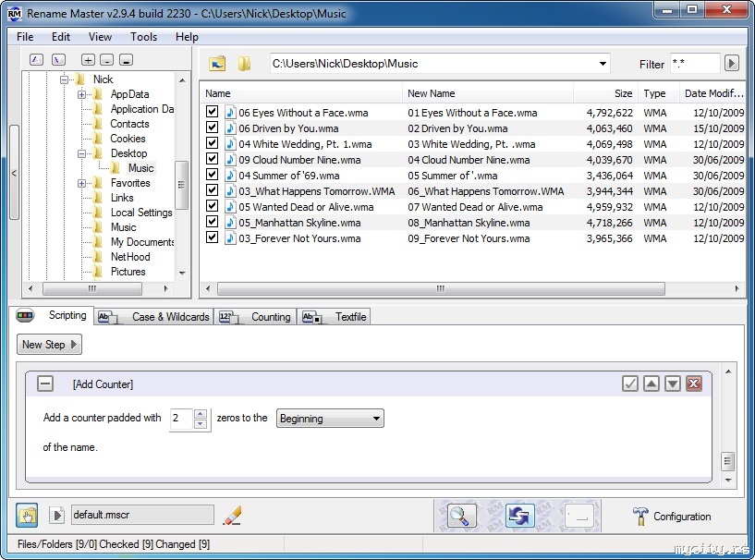Click the filter apply arrow button
Screen dimensions: 755x560
731,64
